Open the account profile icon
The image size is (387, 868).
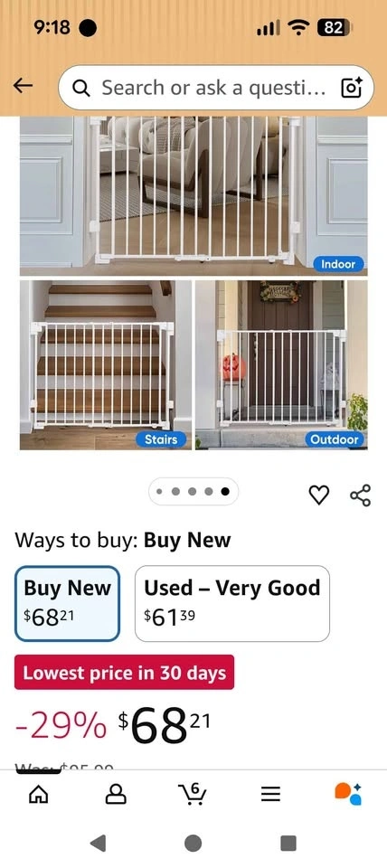point(116,795)
